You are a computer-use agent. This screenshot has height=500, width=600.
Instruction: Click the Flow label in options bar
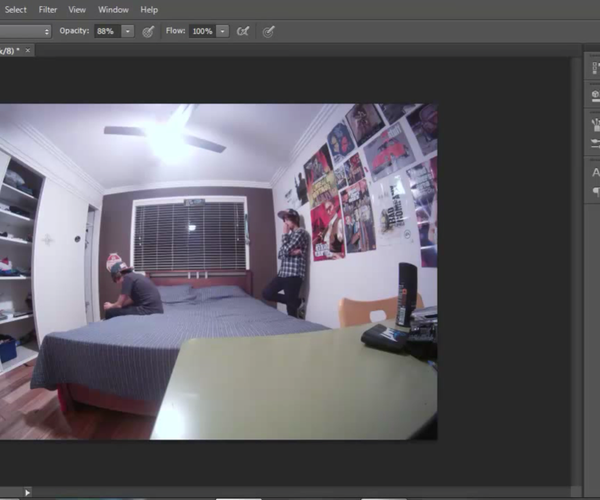(176, 31)
